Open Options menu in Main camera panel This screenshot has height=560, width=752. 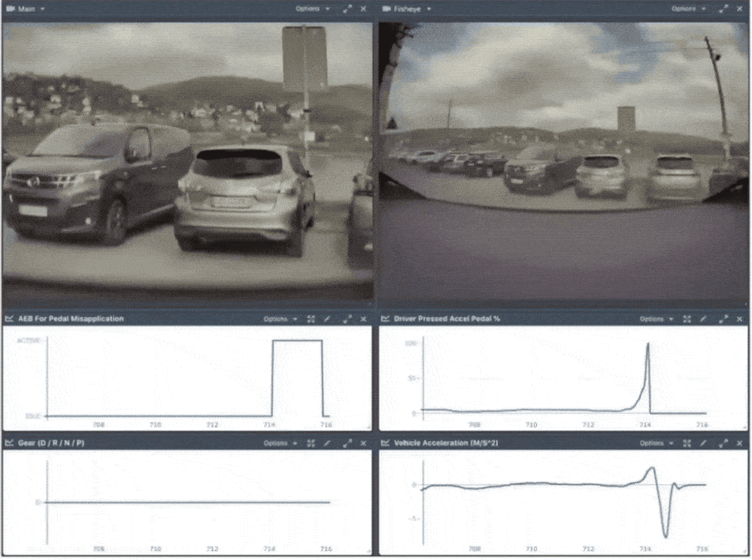311,9
